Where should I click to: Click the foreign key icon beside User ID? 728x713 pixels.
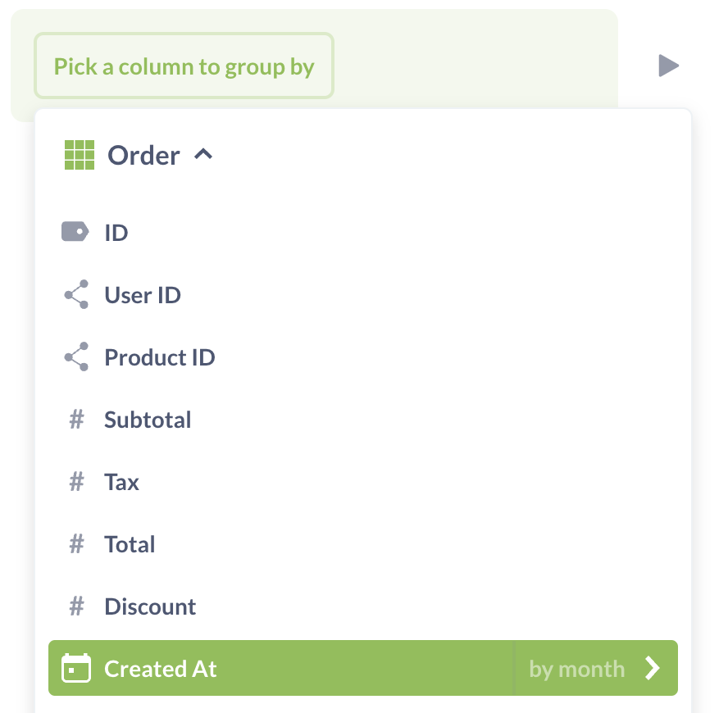76,294
